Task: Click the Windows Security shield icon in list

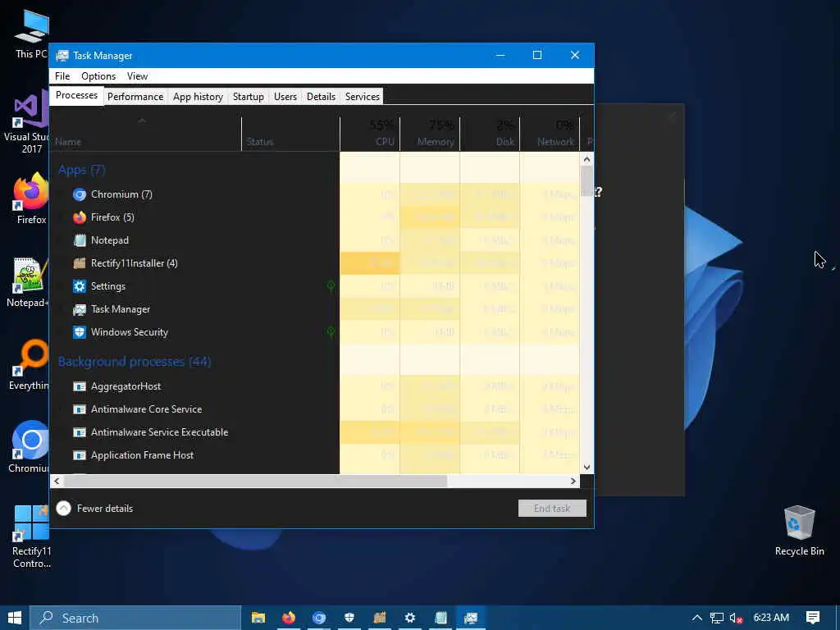Action: click(80, 332)
